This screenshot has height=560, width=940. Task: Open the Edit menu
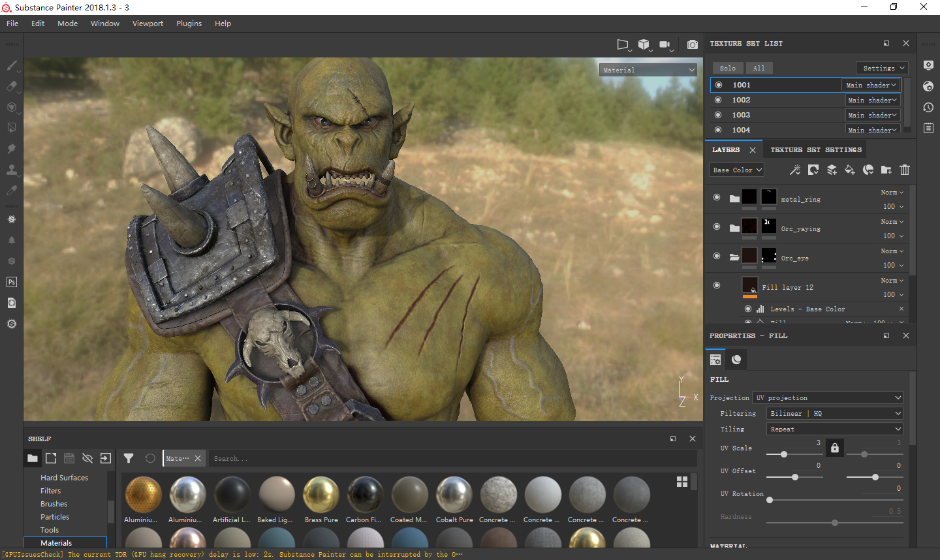point(38,23)
